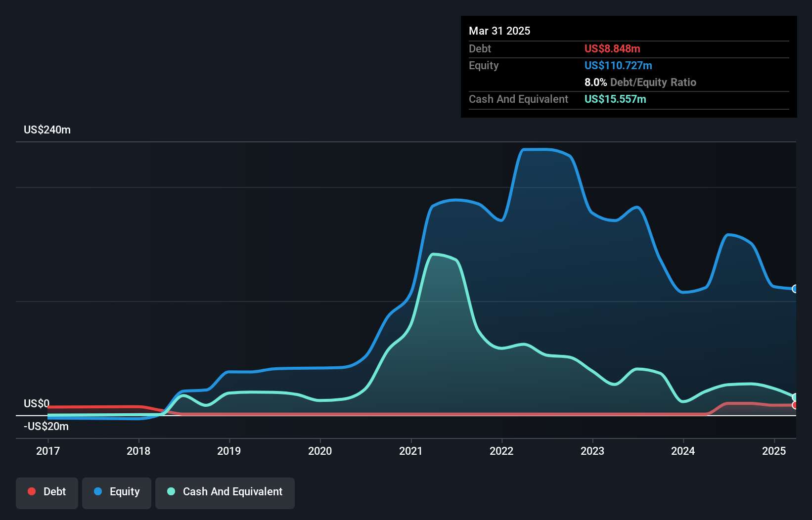Toggle the Cash And Equivalent legend button
812x520 pixels.
[225, 493]
